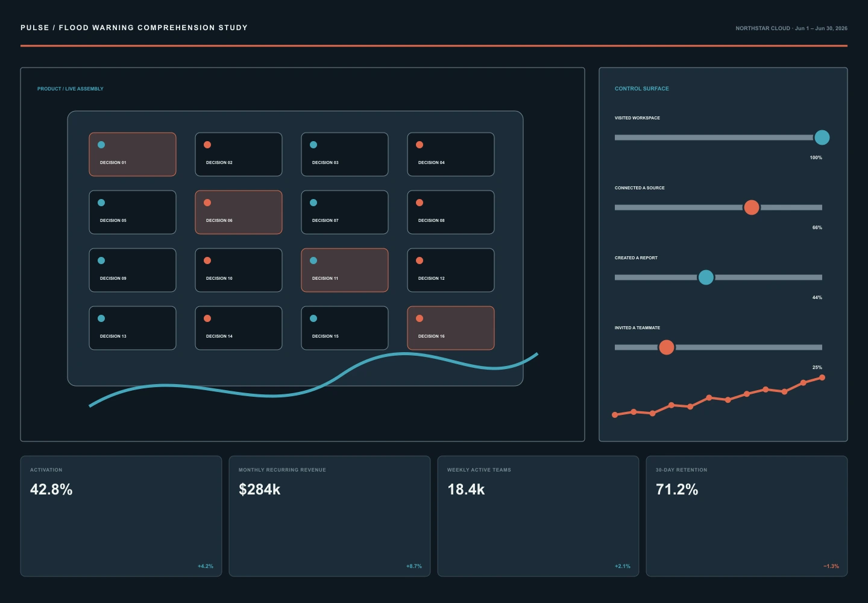Click the "NORTHSTAR CLOUD · Jun 1 – Jun 30, 2026" text
868x603 pixels.
791,28
